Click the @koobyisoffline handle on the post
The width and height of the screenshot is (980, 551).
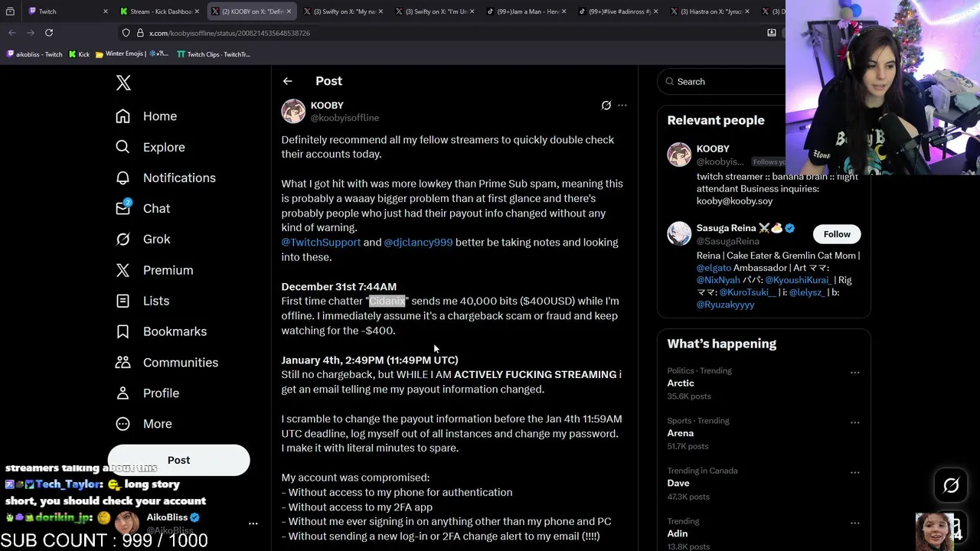(x=345, y=118)
